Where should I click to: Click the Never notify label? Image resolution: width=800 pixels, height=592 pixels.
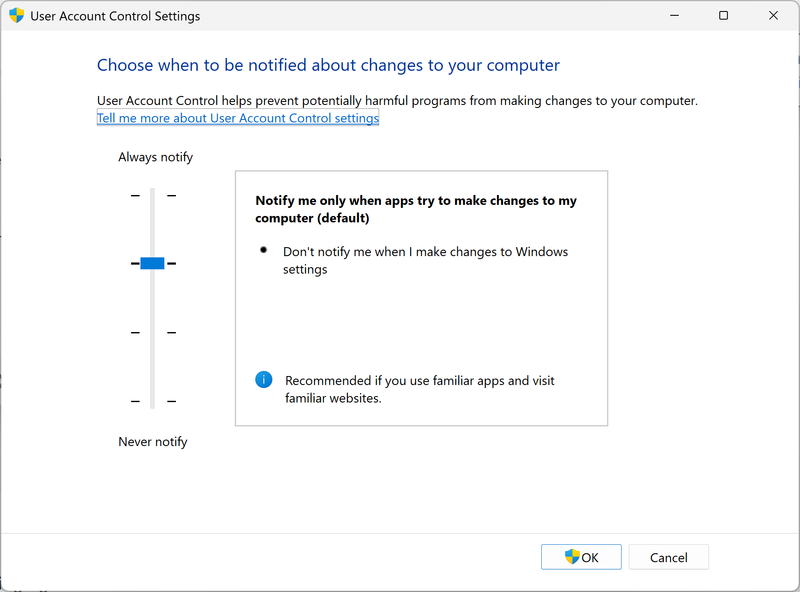tap(153, 442)
